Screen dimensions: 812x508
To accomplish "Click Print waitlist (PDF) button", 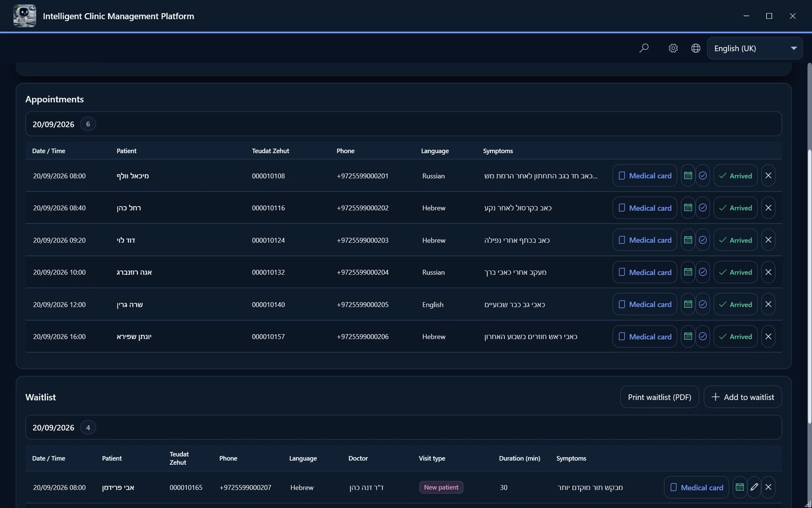I will tap(659, 397).
